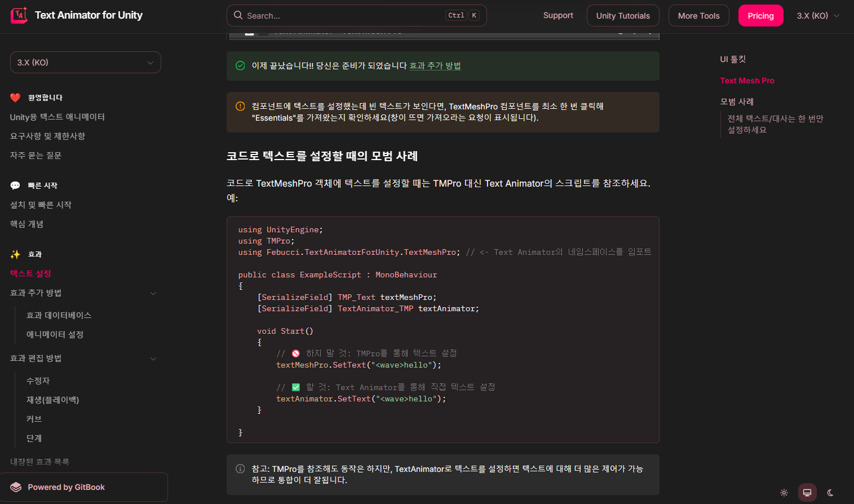854x504 pixels.
Task: Open Unity Tutorials button
Action: [623, 16]
